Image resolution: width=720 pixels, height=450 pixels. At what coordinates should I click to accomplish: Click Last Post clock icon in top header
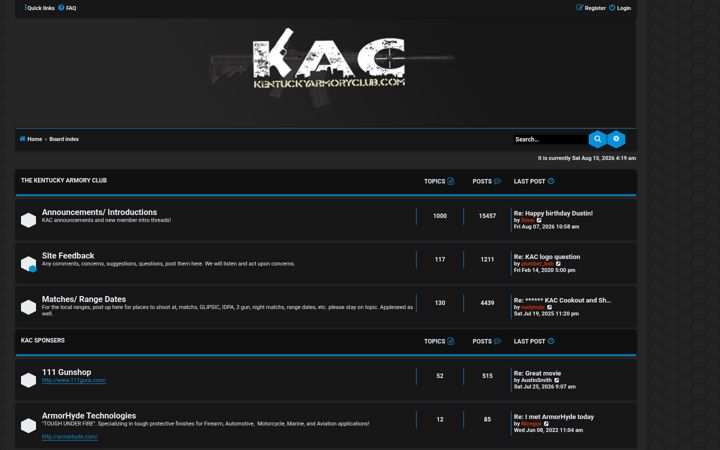pos(551,181)
